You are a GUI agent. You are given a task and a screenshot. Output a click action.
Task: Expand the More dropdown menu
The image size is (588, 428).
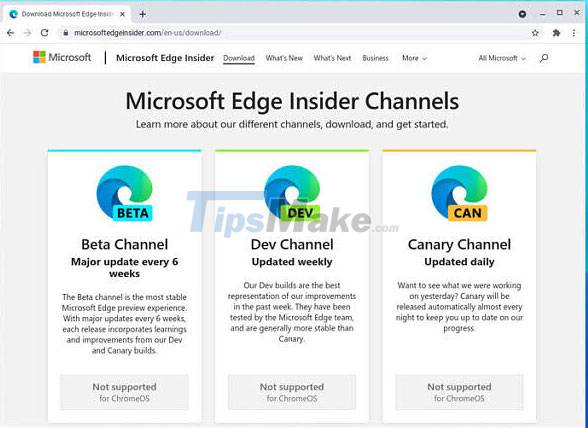pos(414,58)
